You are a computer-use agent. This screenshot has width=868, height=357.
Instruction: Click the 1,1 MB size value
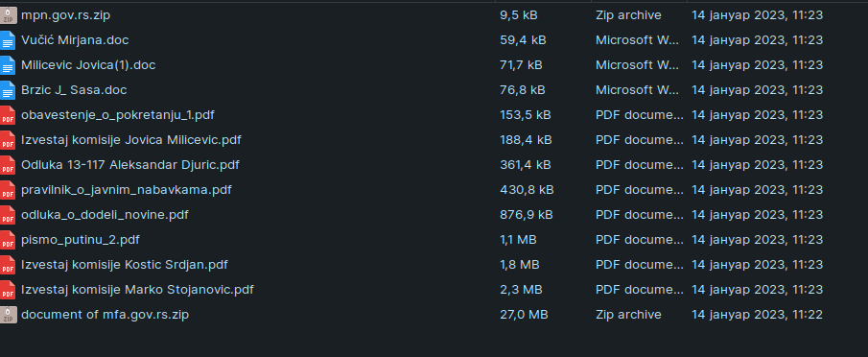tap(518, 240)
